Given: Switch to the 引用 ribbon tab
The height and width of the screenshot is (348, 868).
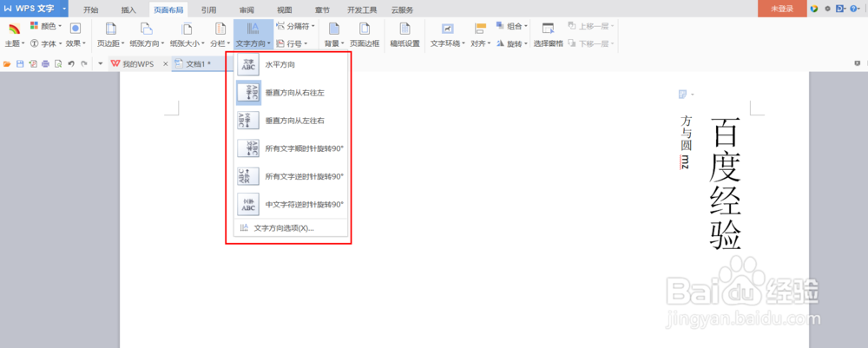Looking at the screenshot, I should 208,10.
